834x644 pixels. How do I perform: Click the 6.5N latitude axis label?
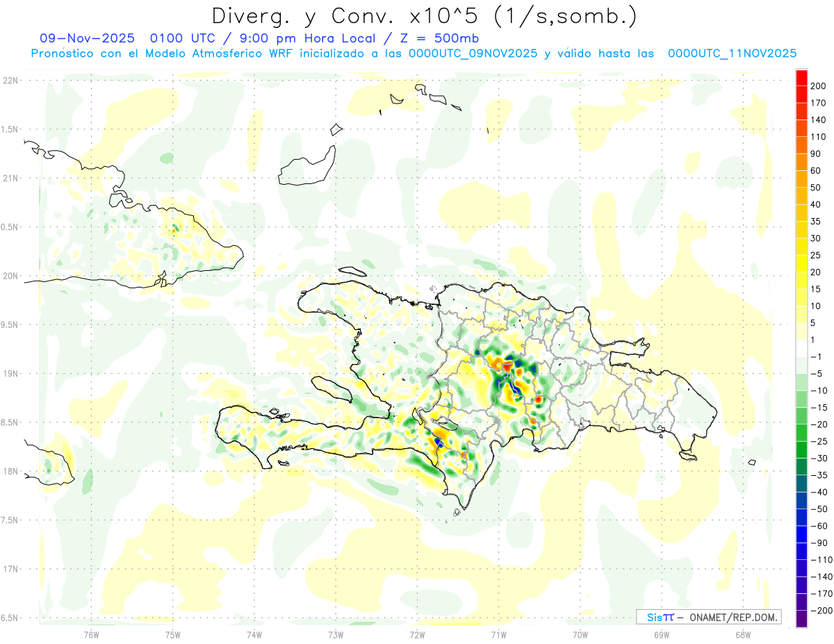pyautogui.click(x=10, y=618)
